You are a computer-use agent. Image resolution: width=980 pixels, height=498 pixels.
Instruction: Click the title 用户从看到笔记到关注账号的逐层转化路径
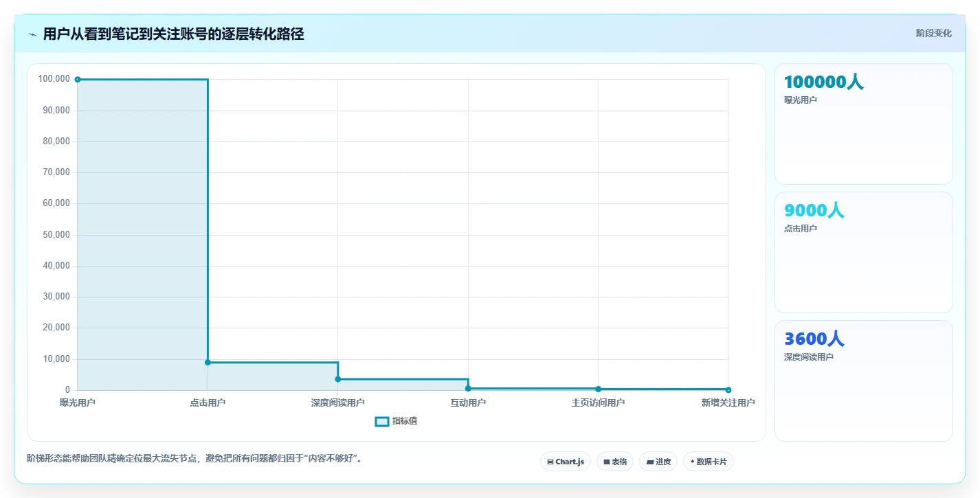coord(173,34)
